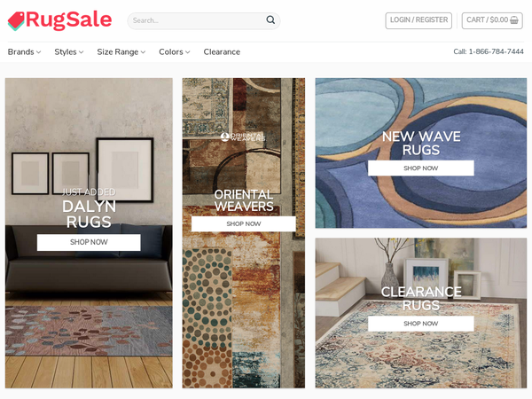The width and height of the screenshot is (532, 399).
Task: Focus the Search input field
Action: coord(199,20)
